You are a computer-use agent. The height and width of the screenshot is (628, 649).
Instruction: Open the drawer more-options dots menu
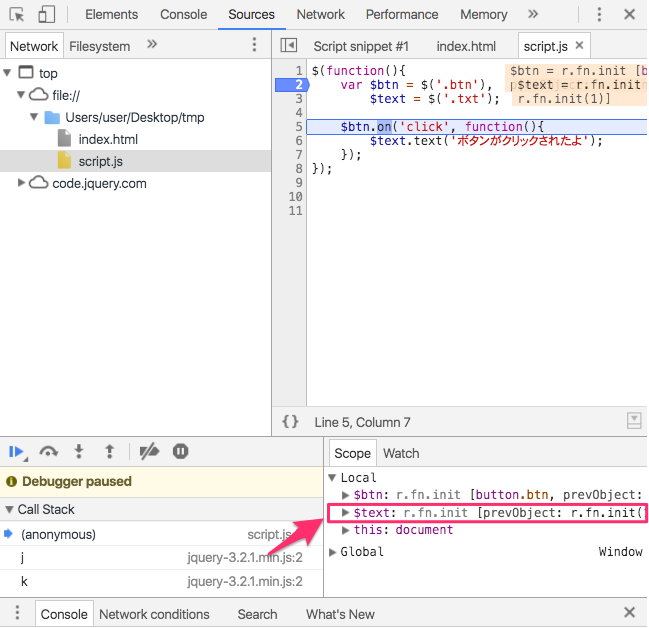point(17,612)
